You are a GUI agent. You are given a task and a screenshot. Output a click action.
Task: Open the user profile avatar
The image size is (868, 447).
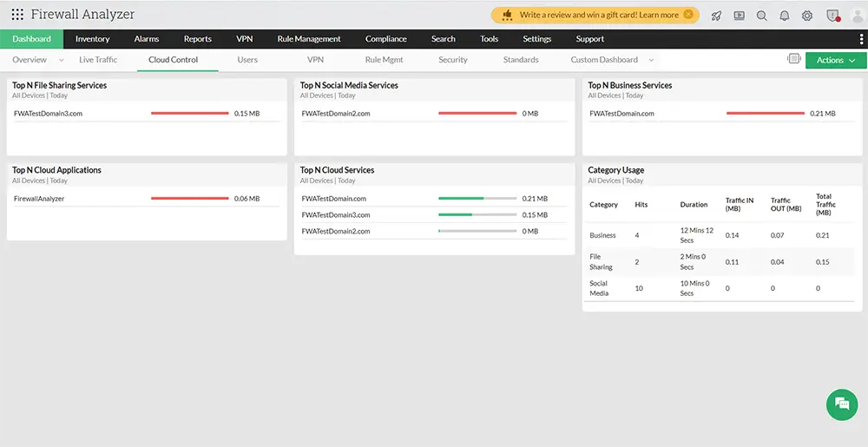(858, 16)
